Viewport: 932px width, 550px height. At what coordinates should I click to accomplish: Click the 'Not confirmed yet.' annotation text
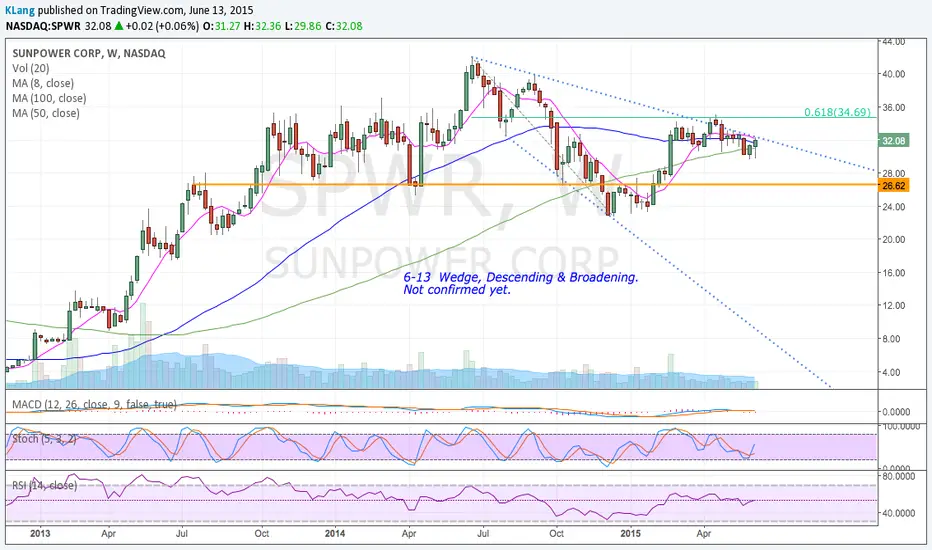(x=457, y=290)
